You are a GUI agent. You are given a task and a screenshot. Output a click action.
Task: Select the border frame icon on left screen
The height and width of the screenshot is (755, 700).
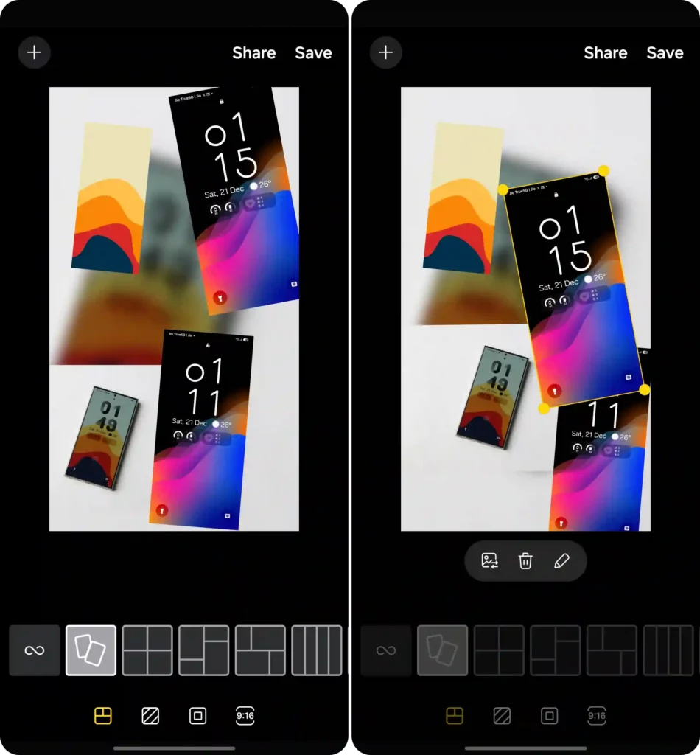[197, 715]
